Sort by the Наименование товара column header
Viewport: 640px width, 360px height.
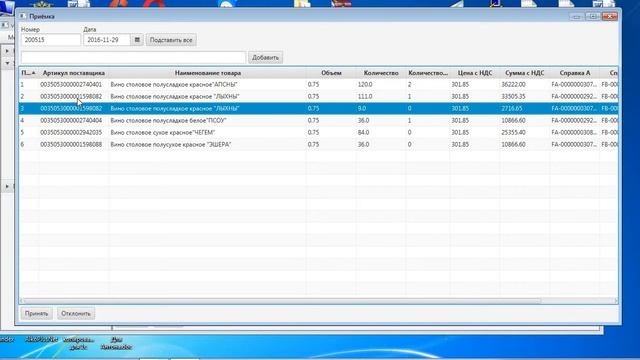point(208,73)
